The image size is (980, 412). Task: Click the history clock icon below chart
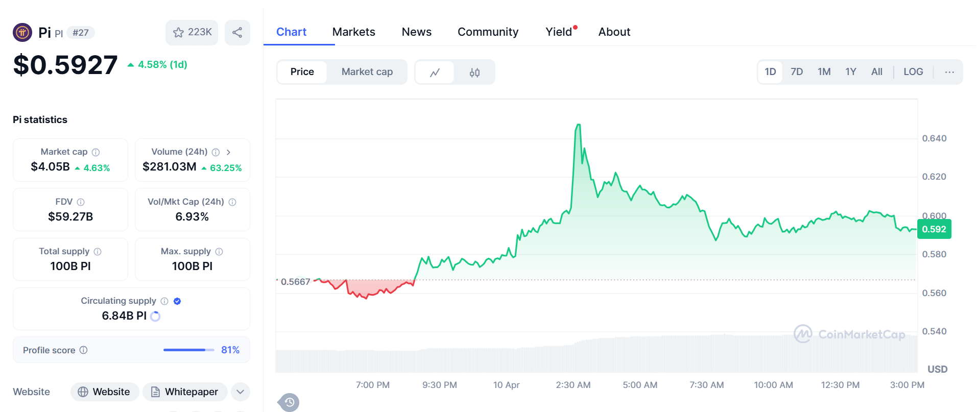(x=290, y=402)
